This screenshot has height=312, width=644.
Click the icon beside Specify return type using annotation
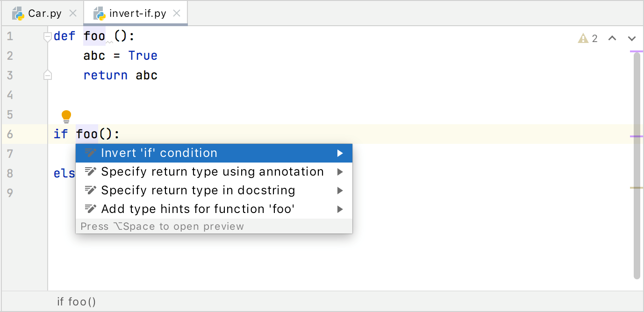(90, 171)
